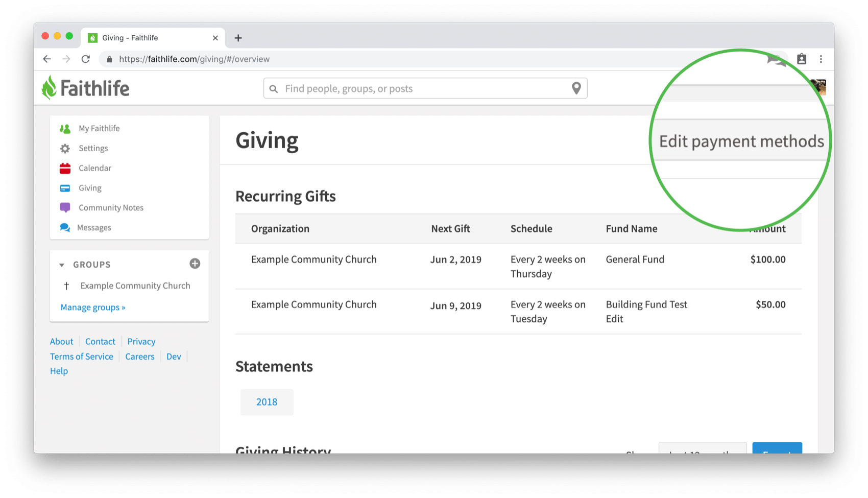868x498 pixels.
Task: Close the Giving - Faithlife tab
Action: (x=215, y=38)
